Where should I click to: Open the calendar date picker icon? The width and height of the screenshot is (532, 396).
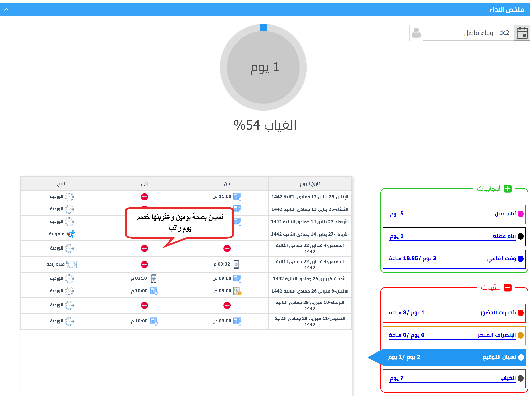click(522, 33)
